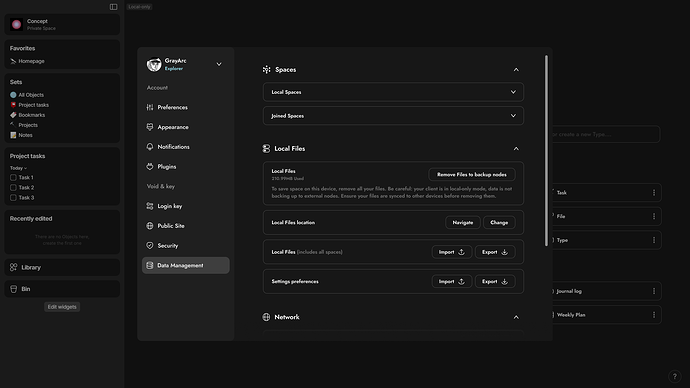Click the Appearance icon in settings

[x=150, y=127]
